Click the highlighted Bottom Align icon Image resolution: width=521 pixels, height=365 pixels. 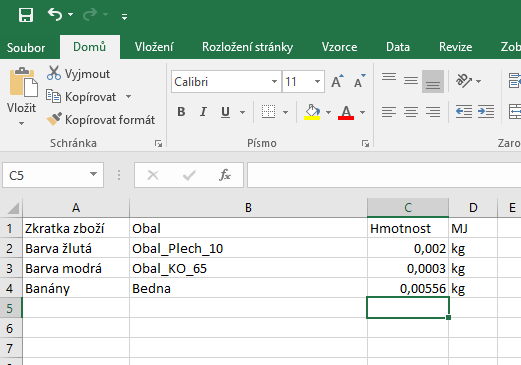coord(433,81)
